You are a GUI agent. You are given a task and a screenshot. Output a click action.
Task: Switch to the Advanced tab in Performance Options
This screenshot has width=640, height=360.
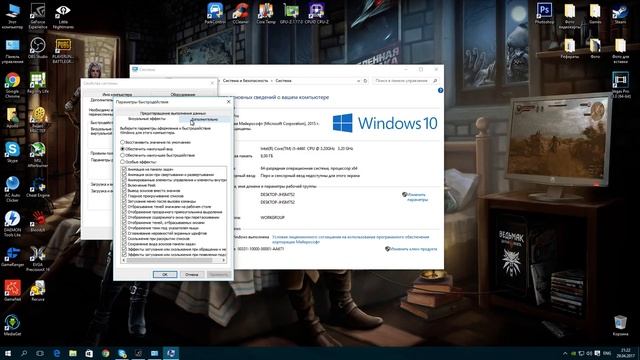[x=205, y=119]
